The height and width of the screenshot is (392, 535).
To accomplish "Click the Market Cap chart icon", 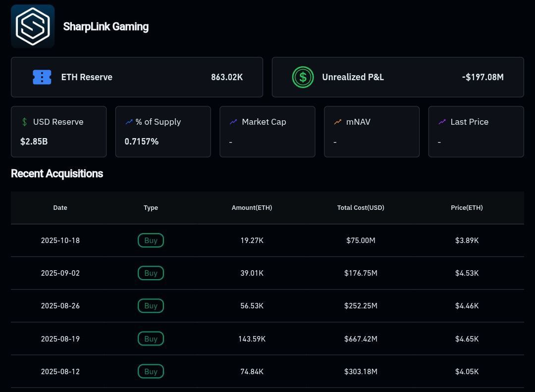I will point(233,121).
